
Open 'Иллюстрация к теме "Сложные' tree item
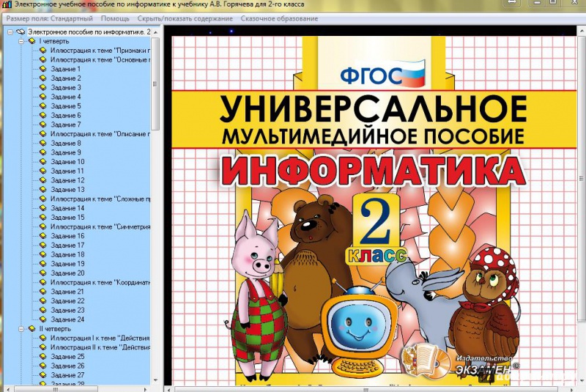click(100, 199)
